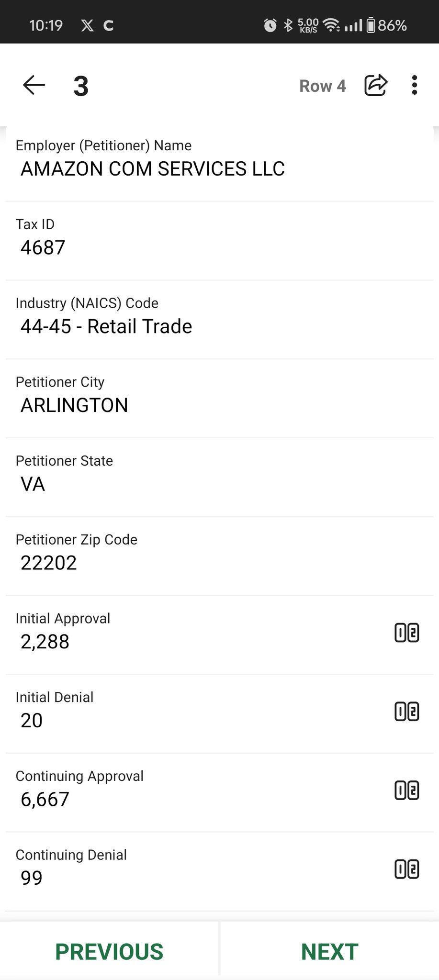
Task: Tap the record title number 3
Action: click(81, 86)
